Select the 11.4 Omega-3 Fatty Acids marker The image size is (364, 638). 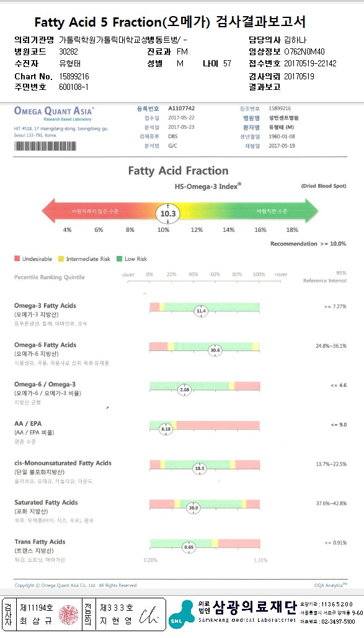201,311
